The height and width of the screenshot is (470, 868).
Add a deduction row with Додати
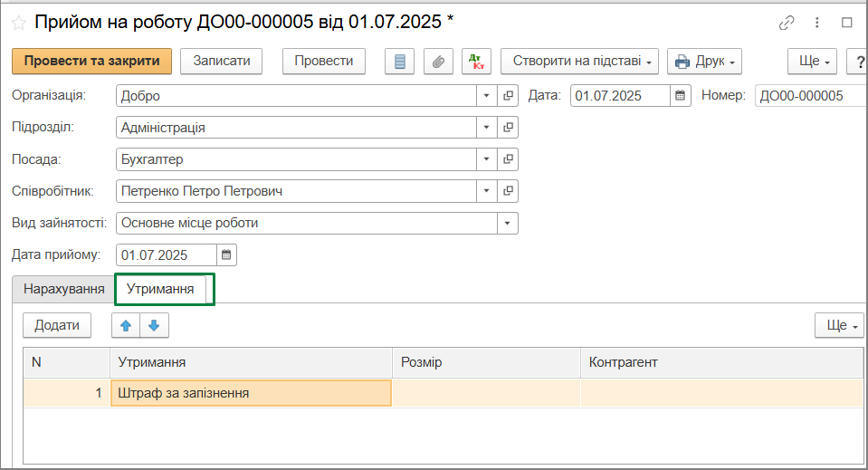[57, 325]
